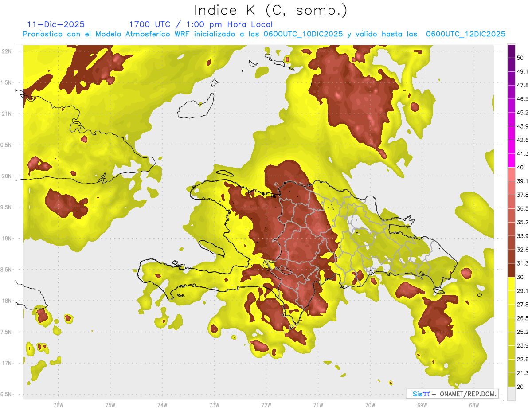The image size is (532, 411).
Task: Click the "17N" latitude label
Action: tap(7, 364)
